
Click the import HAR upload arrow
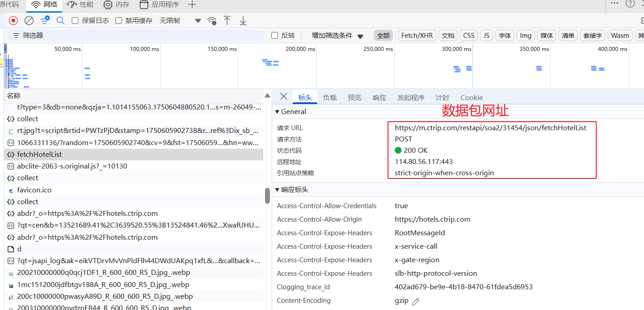tap(227, 20)
